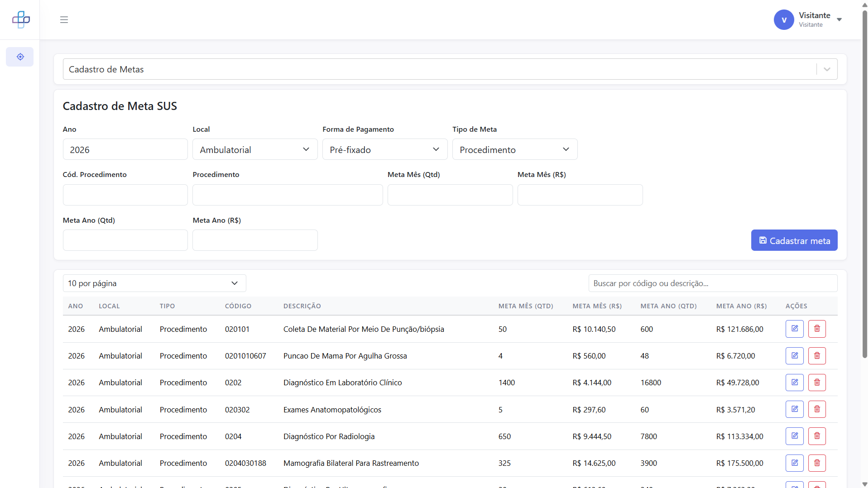Edit Diagnóstico Por Radiologia row
The height and width of the screenshot is (488, 868).
(794, 436)
